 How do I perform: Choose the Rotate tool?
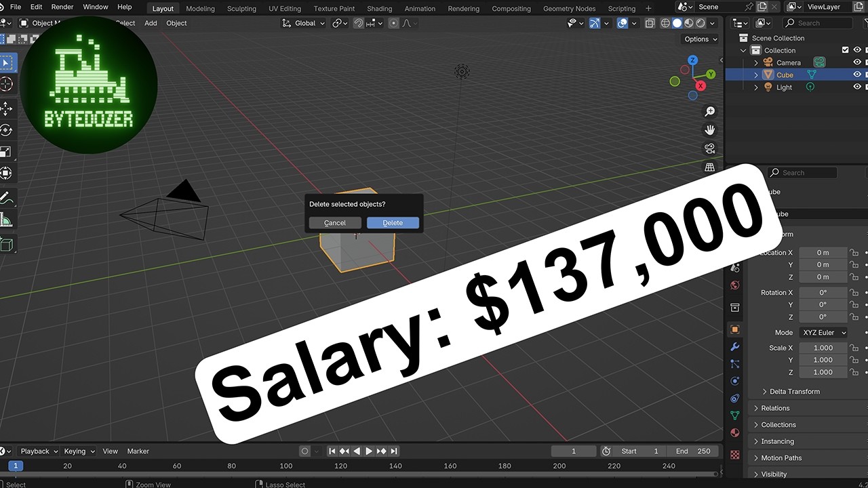point(6,130)
